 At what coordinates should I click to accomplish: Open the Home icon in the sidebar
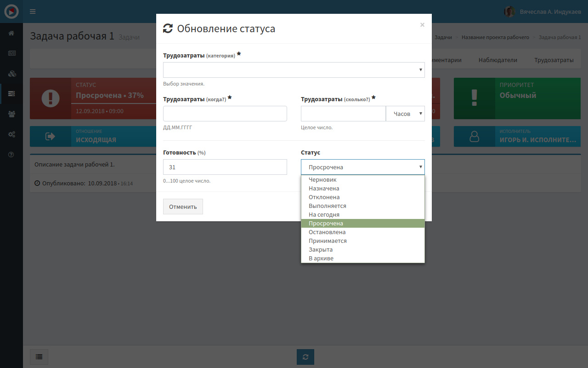click(11, 33)
